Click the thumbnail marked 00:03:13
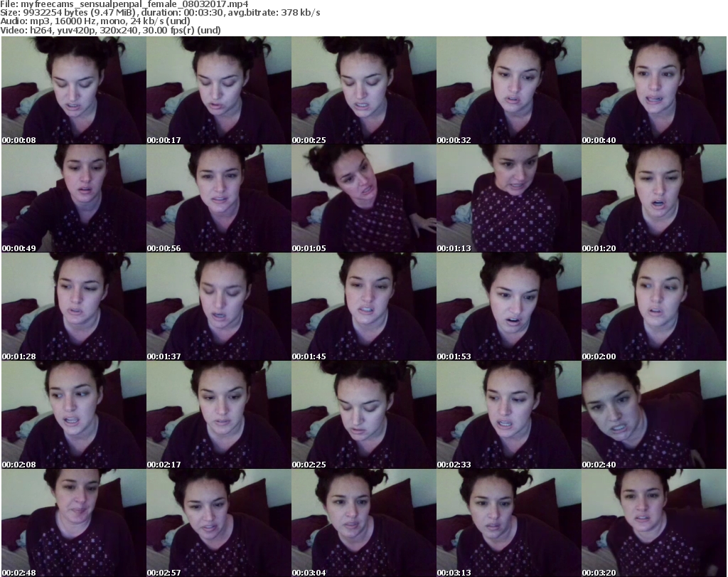 pos(508,523)
